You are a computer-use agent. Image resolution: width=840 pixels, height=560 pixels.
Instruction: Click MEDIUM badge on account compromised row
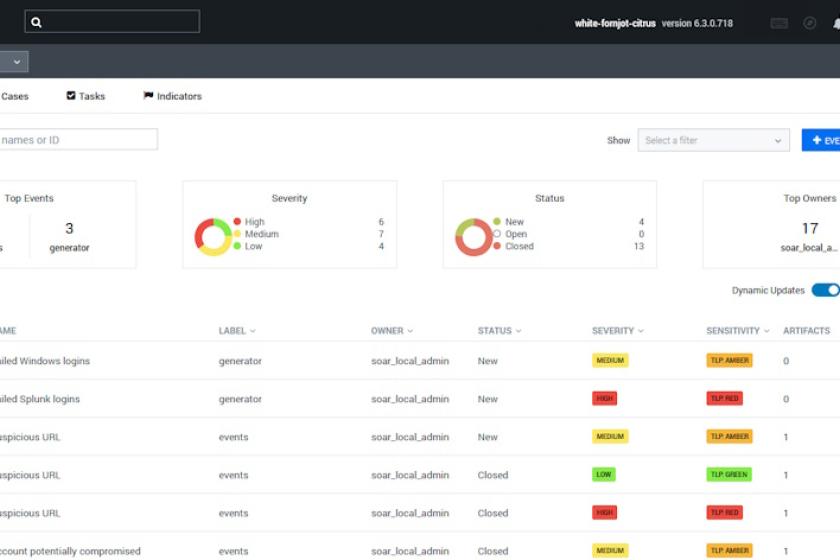pyautogui.click(x=610, y=551)
